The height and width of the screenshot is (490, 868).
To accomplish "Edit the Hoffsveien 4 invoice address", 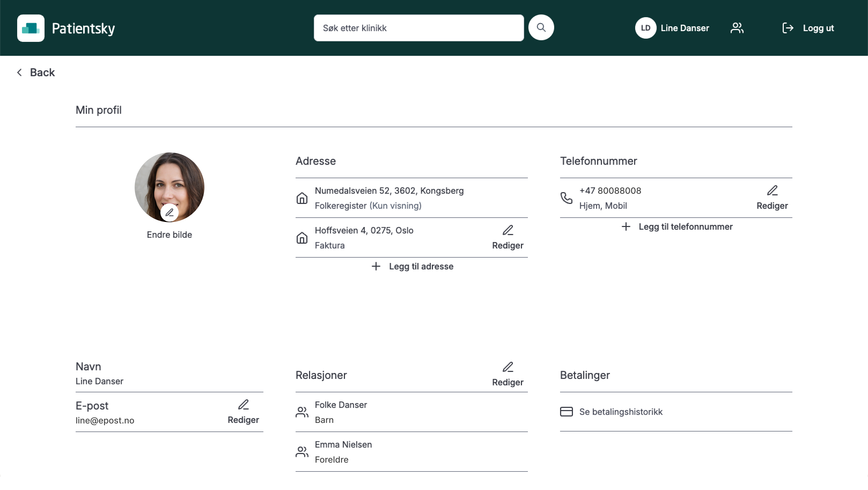I will [x=507, y=237].
